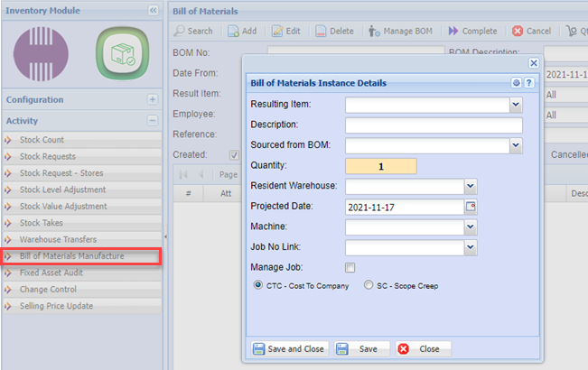Viewport: 588px width, 370px height.
Task: Expand the Configuration section
Action: [x=153, y=99]
